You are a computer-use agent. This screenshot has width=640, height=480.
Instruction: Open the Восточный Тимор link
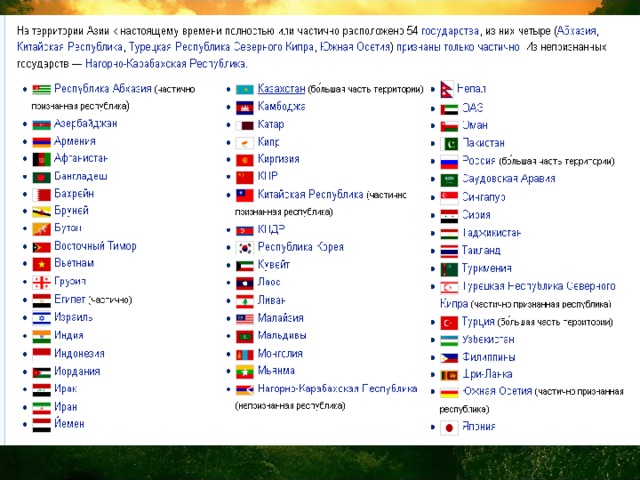[95, 246]
